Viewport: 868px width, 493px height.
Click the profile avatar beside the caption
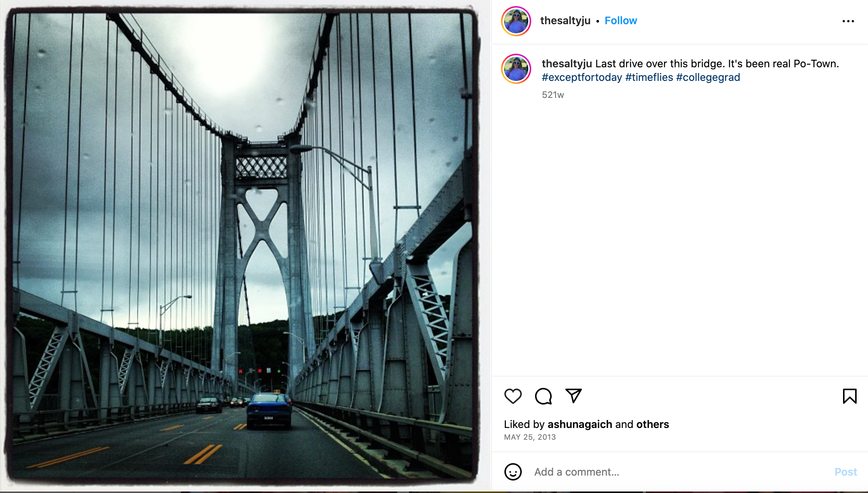[x=516, y=69]
